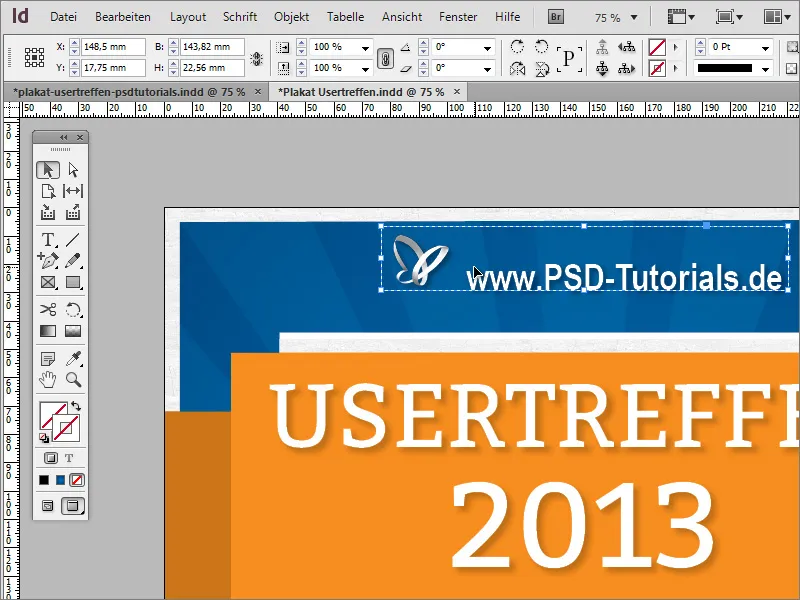This screenshot has width=800, height=600.
Task: Select the Gap tool
Action: (x=73, y=191)
